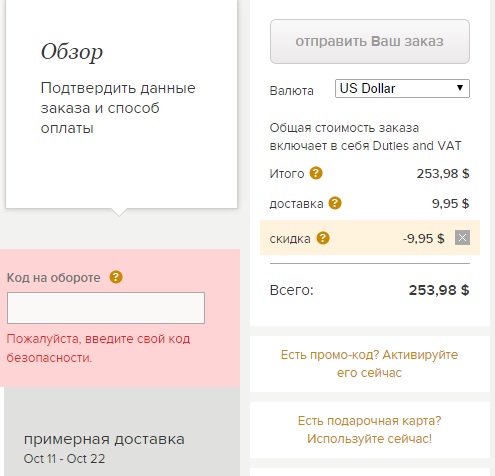Remove the -9,95 $ discount with X
This screenshot has width=495, height=476.
tap(462, 238)
